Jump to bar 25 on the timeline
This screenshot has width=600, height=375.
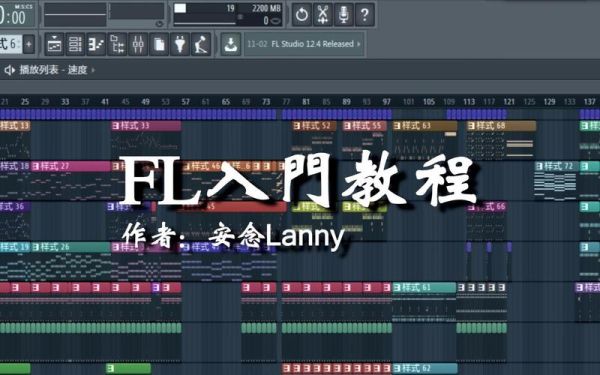tap(25, 102)
